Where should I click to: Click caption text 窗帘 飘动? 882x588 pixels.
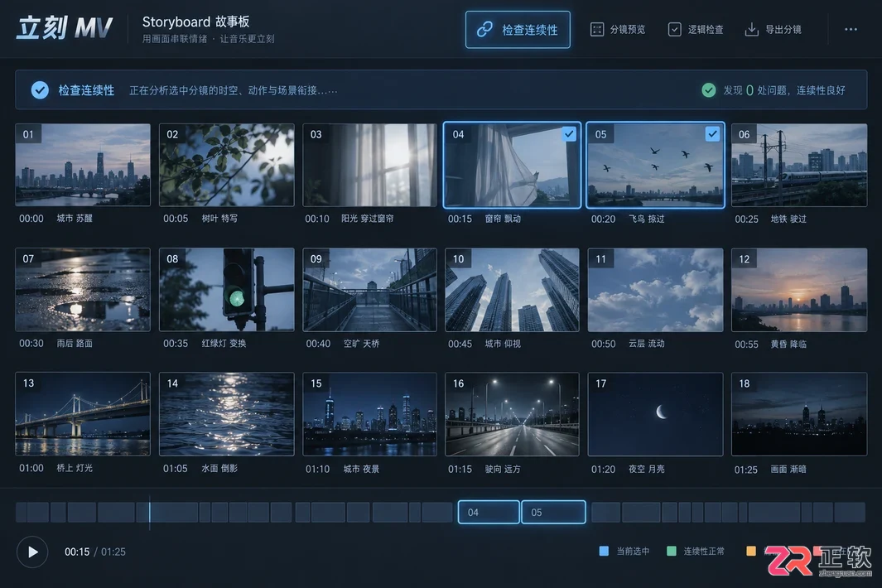pyautogui.click(x=503, y=219)
